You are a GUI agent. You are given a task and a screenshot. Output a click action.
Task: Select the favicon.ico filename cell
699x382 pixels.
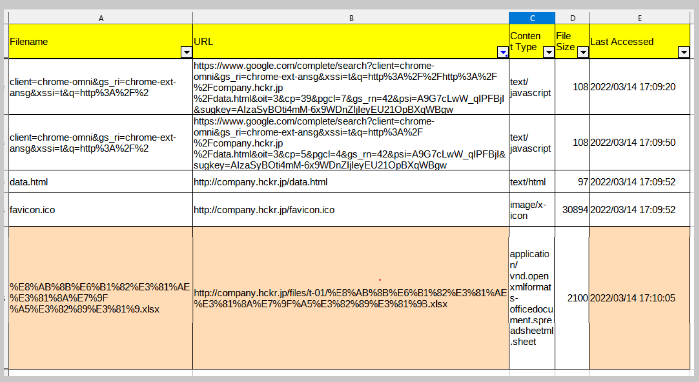(x=101, y=209)
